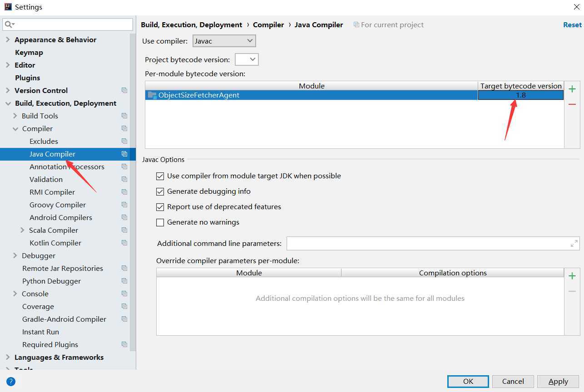The image size is (584, 392).
Task: Expand the Languages & Frameworks arrow
Action: click(x=8, y=357)
